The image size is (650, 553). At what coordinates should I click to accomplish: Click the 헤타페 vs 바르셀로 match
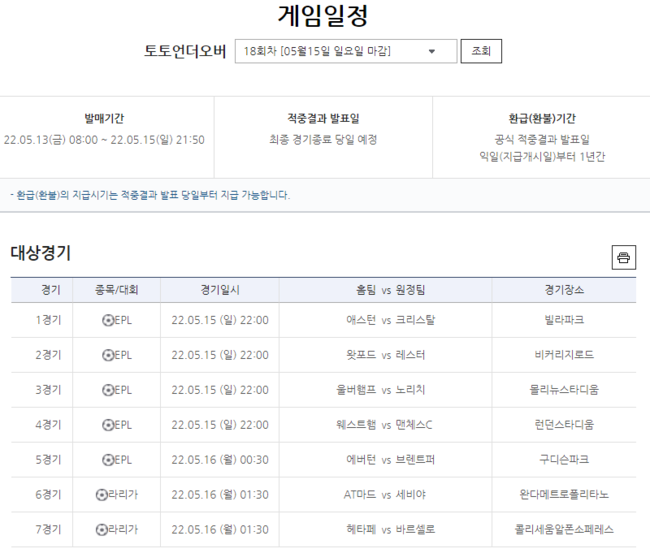coord(385,530)
